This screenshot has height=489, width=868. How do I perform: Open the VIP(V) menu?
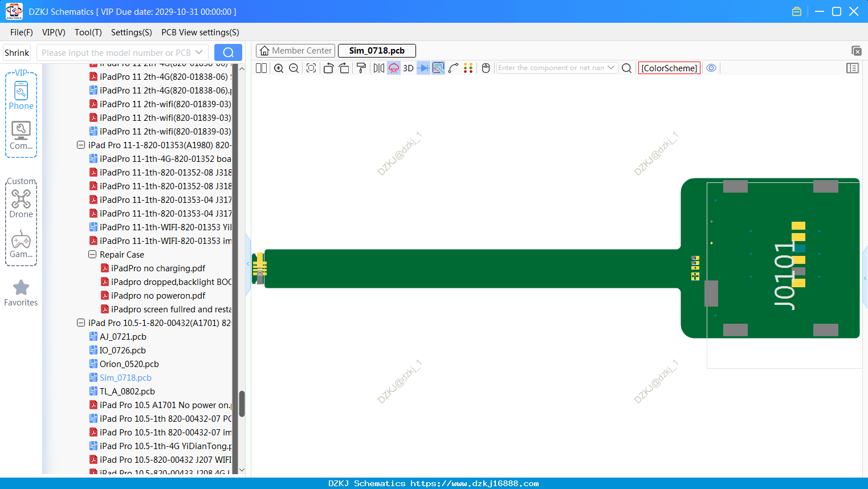(54, 32)
